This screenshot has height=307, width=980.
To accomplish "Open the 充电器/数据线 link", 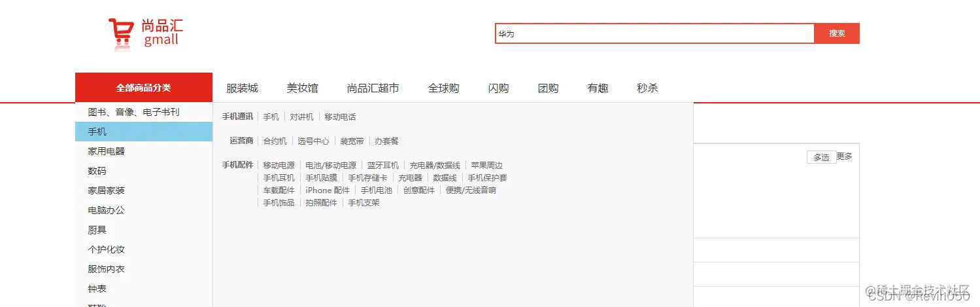I will click(435, 165).
